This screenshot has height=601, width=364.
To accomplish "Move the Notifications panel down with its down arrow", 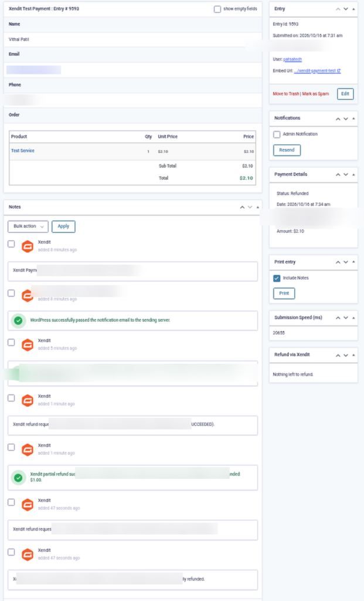I will pyautogui.click(x=346, y=119).
